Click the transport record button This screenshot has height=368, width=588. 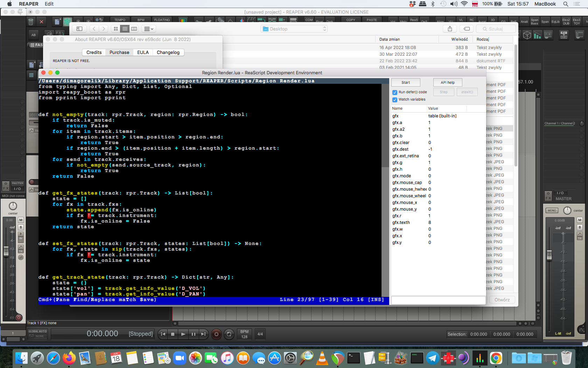216,334
